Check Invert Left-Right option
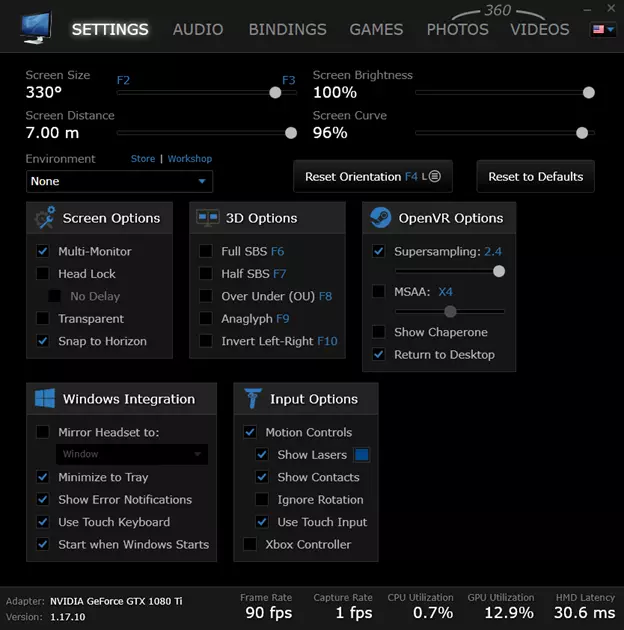 206,341
